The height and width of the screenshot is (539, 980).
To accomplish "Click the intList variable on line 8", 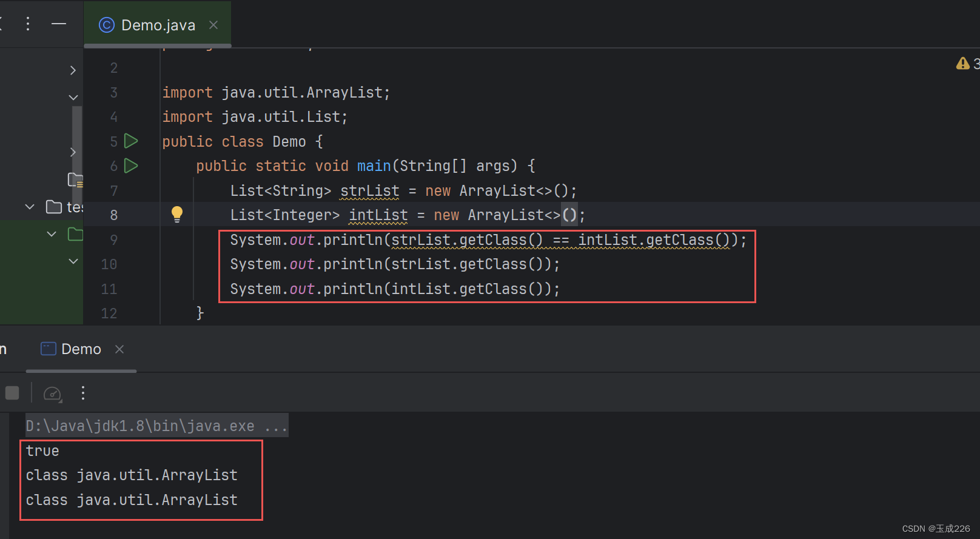I will pyautogui.click(x=378, y=215).
